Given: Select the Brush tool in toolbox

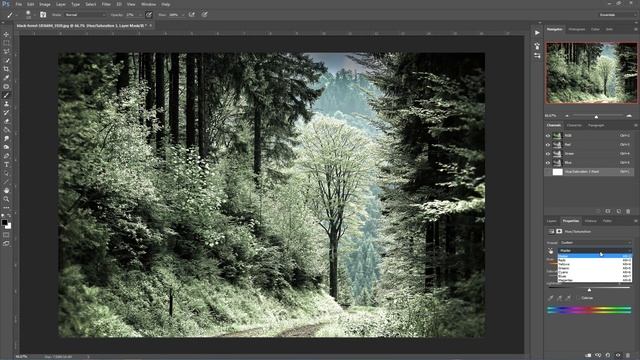Looking at the screenshot, I should tap(6, 95).
